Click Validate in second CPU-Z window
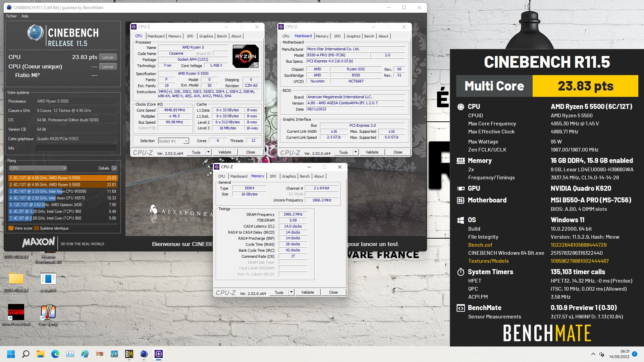644x362 pixels. coord(372,152)
